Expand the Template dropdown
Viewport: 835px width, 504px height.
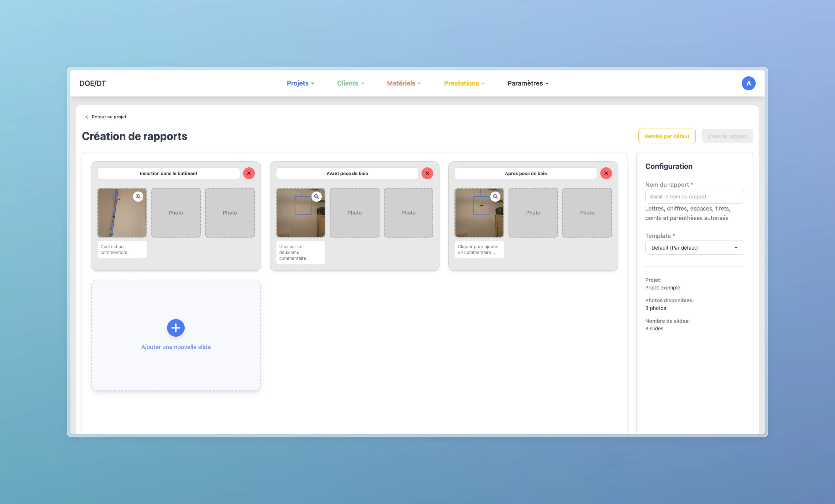[694, 248]
